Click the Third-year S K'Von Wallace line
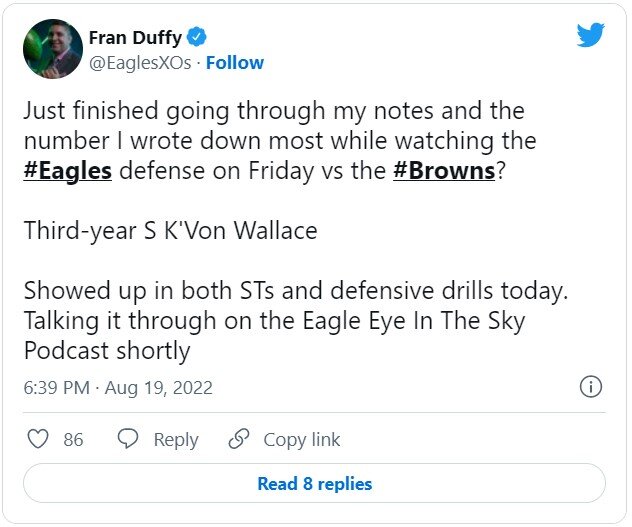This screenshot has height=527, width=632. pos(170,231)
